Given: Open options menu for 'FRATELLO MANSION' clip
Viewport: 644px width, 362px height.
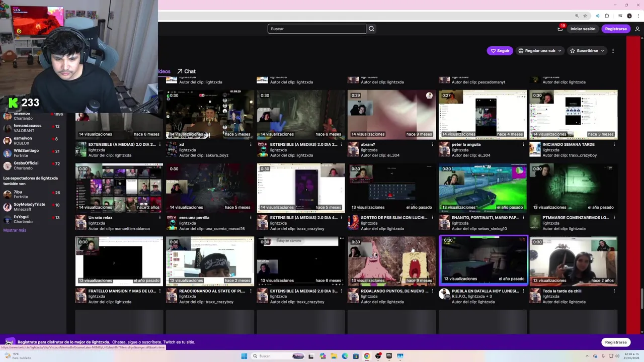Looking at the screenshot, I should (x=160, y=291).
